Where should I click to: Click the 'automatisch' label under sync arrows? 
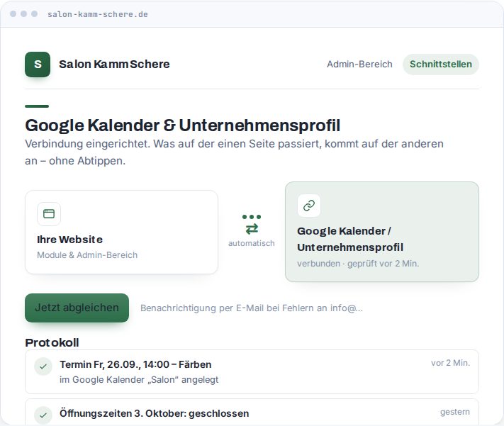252,243
